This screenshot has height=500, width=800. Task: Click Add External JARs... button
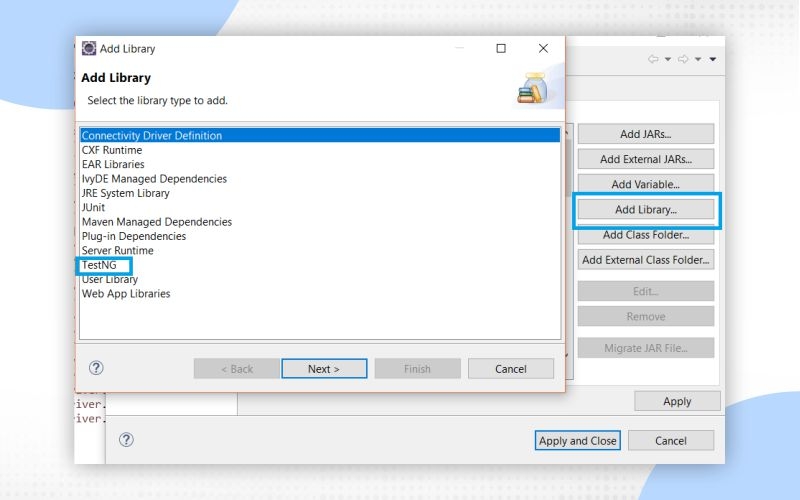pos(645,159)
